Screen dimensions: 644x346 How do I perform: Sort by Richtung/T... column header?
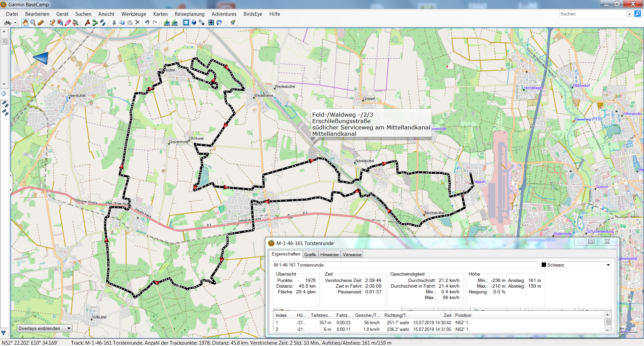click(396, 315)
